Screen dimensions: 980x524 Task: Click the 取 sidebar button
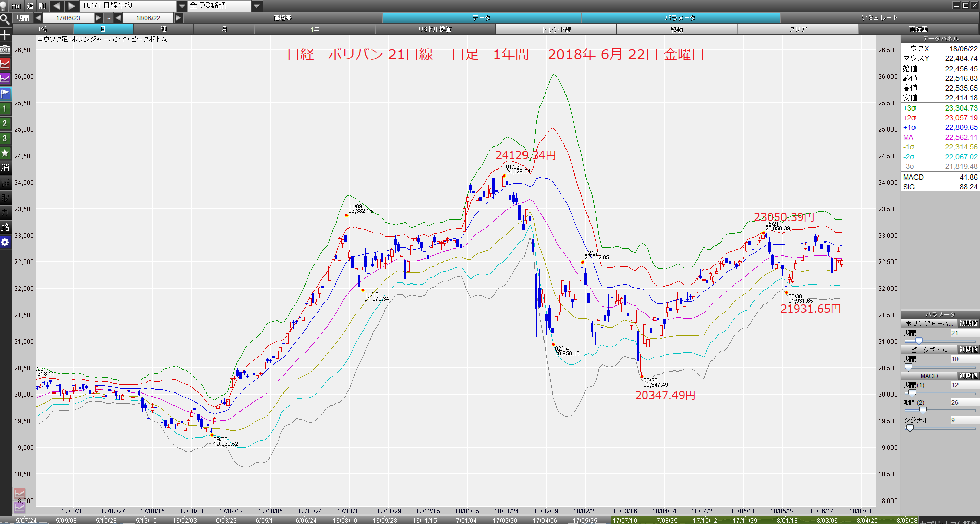click(5, 198)
